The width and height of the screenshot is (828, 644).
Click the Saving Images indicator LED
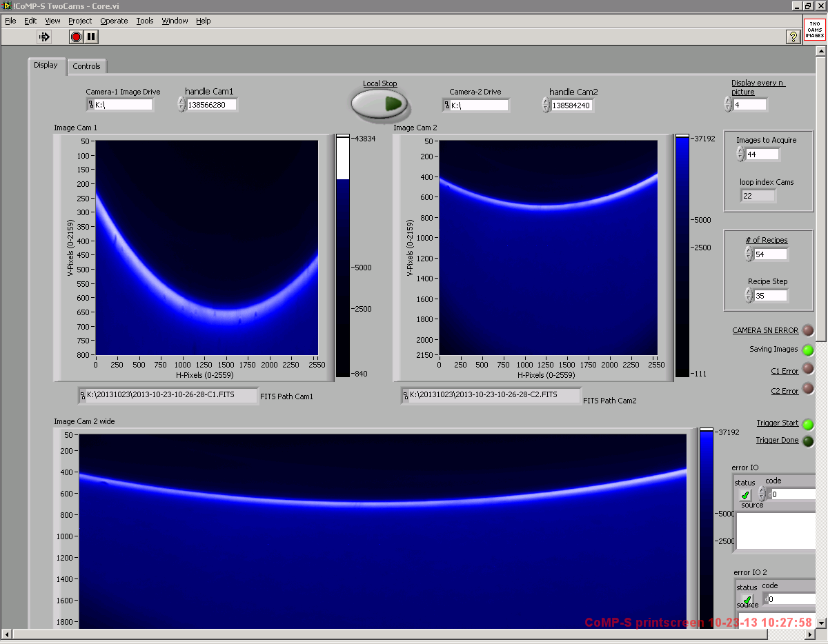tap(808, 350)
